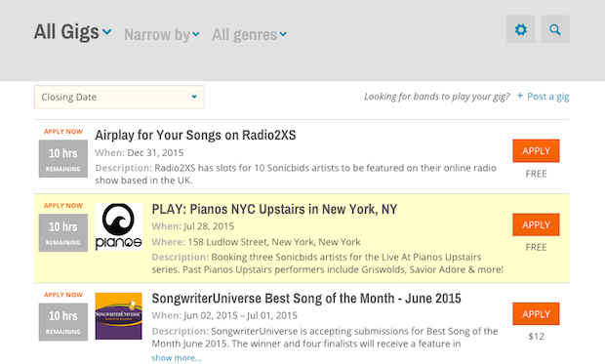605x364 pixels.
Task: Click the SongwriterUniverse logo thumbnail
Action: point(118,316)
